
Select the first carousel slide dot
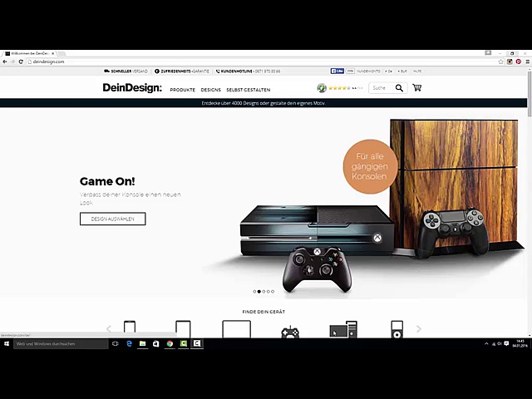[254, 292]
